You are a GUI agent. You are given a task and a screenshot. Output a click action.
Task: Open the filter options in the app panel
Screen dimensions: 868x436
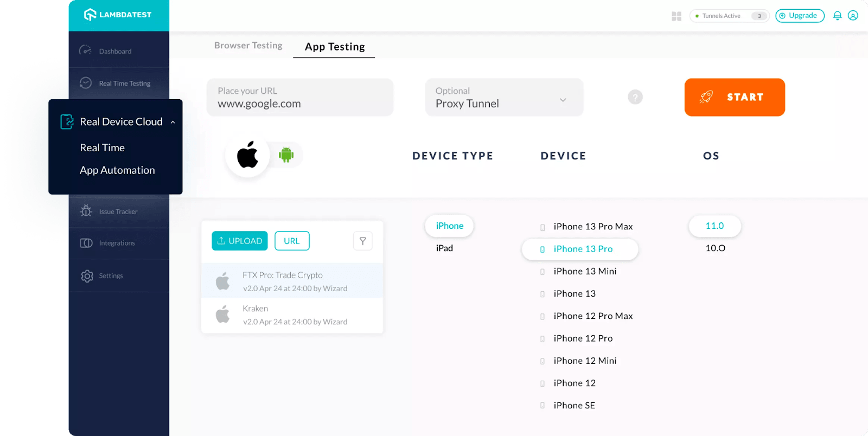(362, 241)
